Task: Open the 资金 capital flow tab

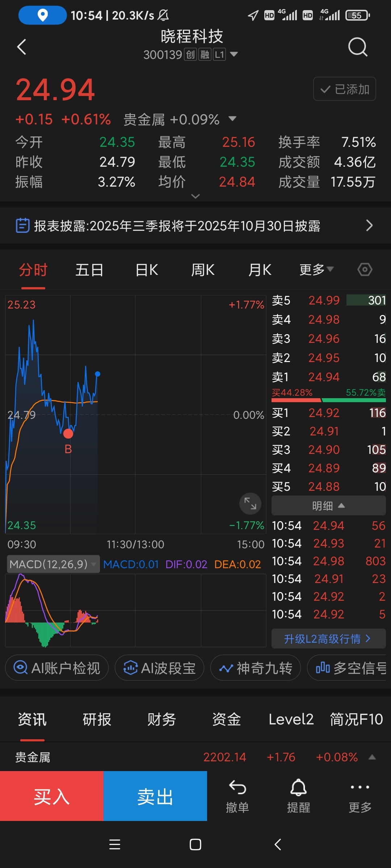Action: coord(226,719)
